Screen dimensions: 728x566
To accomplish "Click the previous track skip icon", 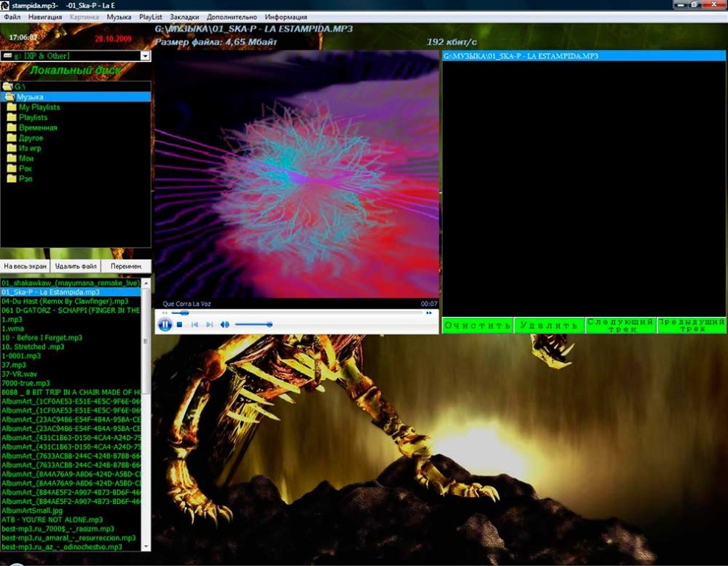I will (195, 324).
